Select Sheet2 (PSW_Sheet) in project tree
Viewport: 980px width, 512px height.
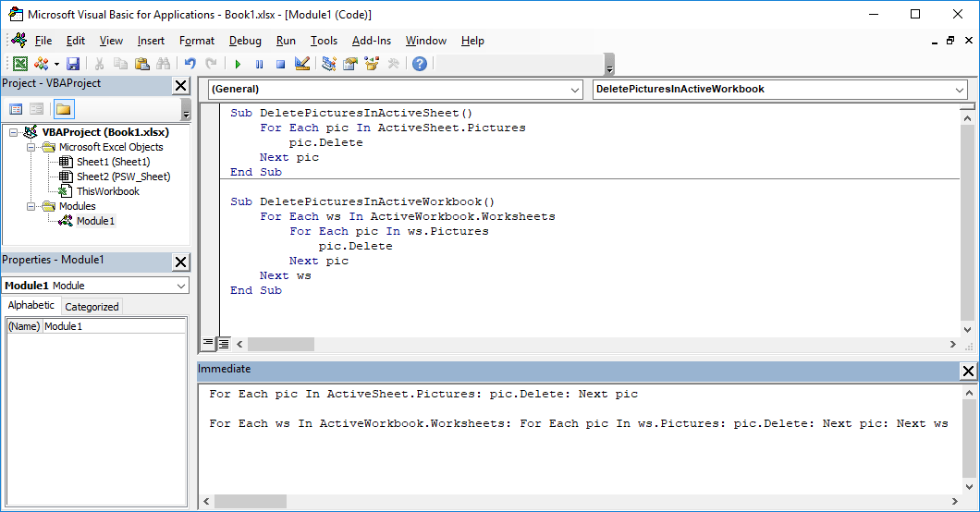point(123,177)
